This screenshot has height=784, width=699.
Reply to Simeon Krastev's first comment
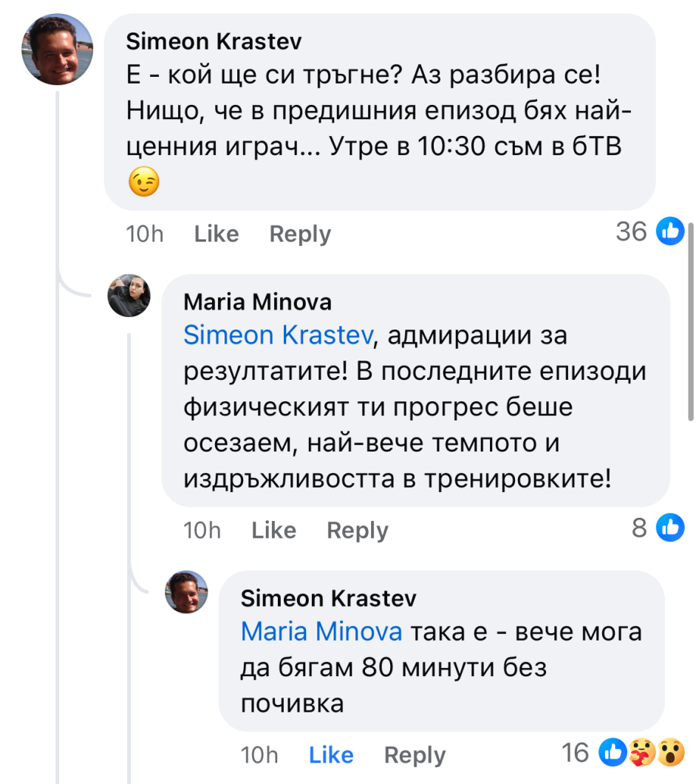coord(300,234)
